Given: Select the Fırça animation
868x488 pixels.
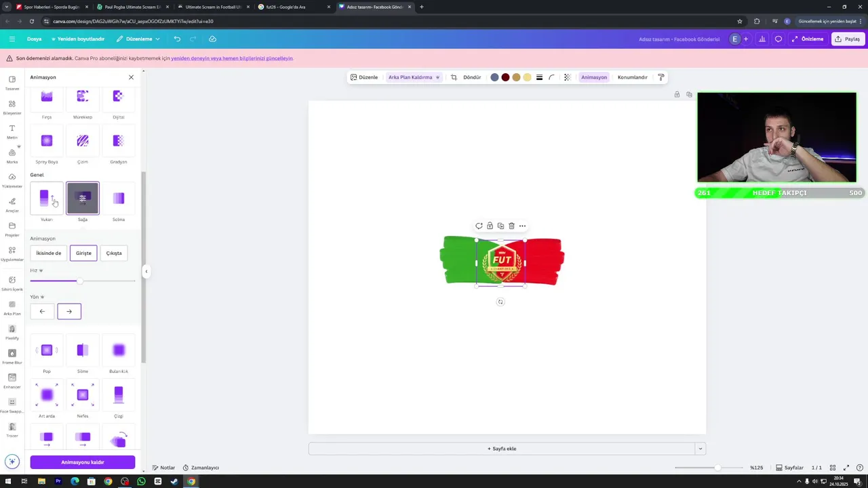Looking at the screenshot, I should click(x=47, y=100).
